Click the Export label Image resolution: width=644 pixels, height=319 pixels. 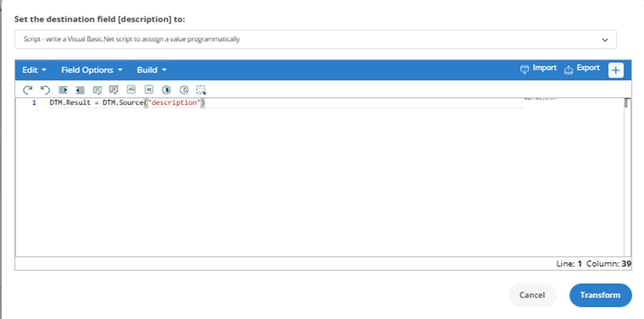coord(588,68)
